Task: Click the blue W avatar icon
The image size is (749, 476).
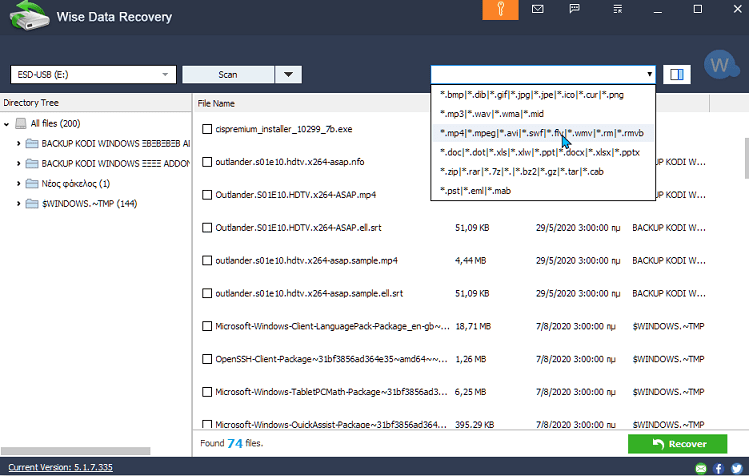Action: pyautogui.click(x=720, y=65)
